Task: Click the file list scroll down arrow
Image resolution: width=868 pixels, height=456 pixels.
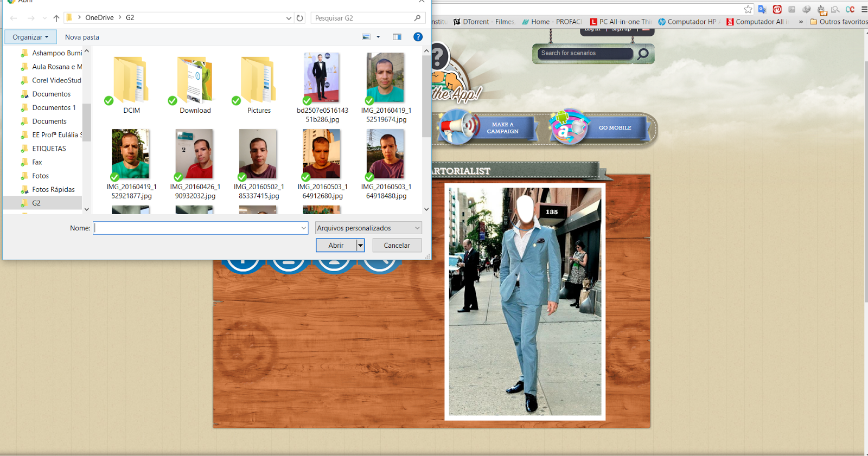Action: point(426,209)
